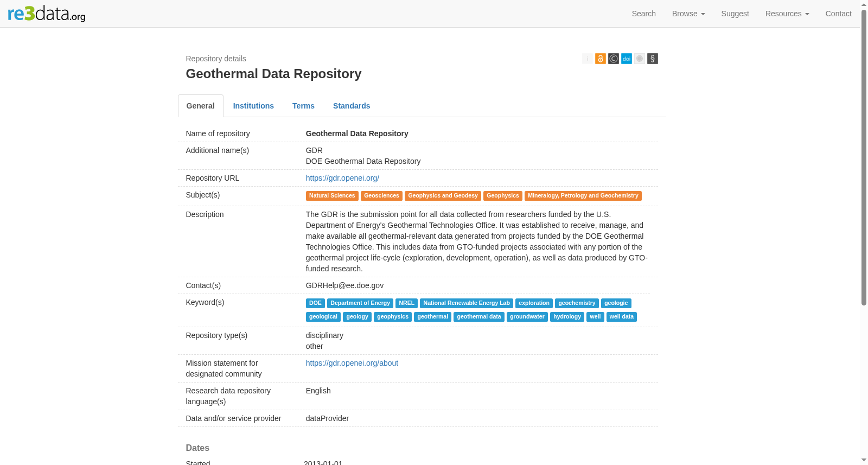Click the NREL keyword tag

click(x=406, y=303)
